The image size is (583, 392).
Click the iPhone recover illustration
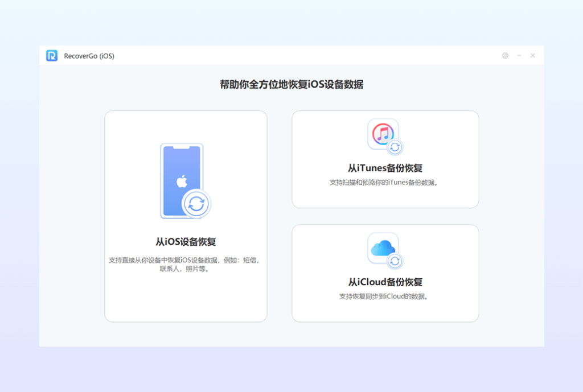(x=186, y=181)
